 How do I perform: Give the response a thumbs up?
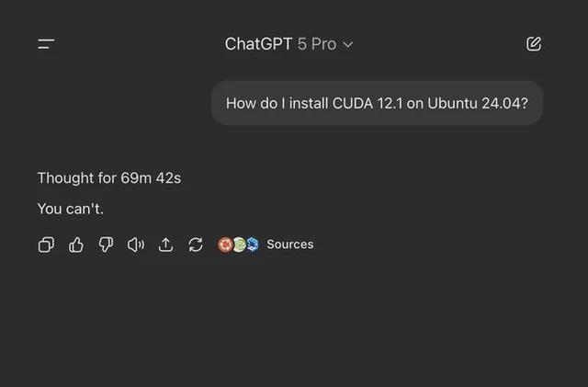point(76,245)
